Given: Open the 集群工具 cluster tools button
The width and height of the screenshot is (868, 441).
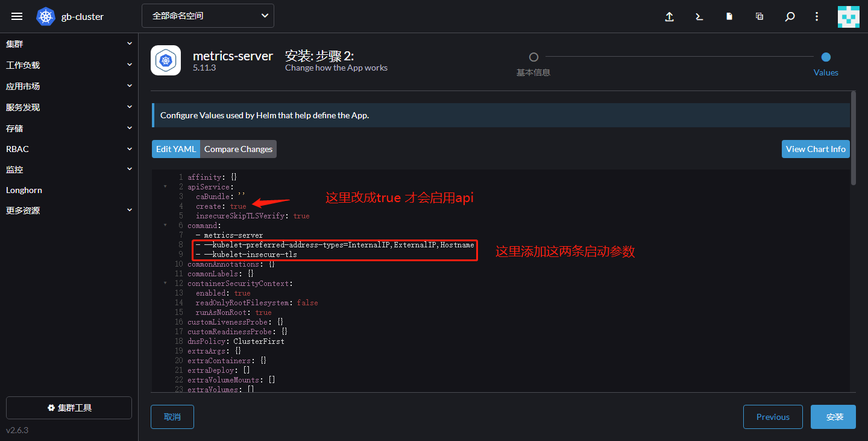Looking at the screenshot, I should pos(69,408).
